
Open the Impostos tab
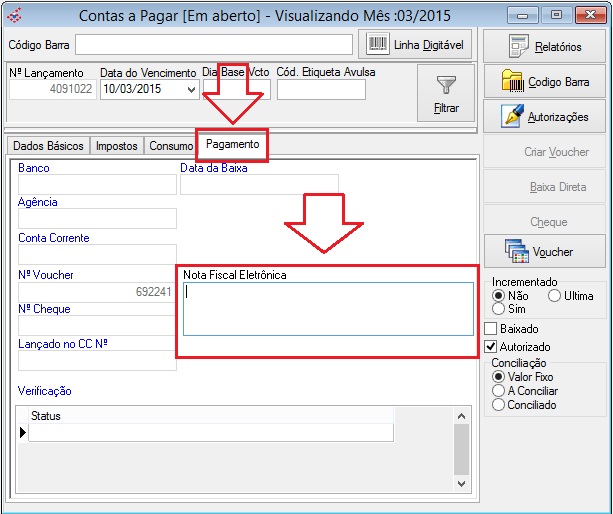click(x=117, y=146)
